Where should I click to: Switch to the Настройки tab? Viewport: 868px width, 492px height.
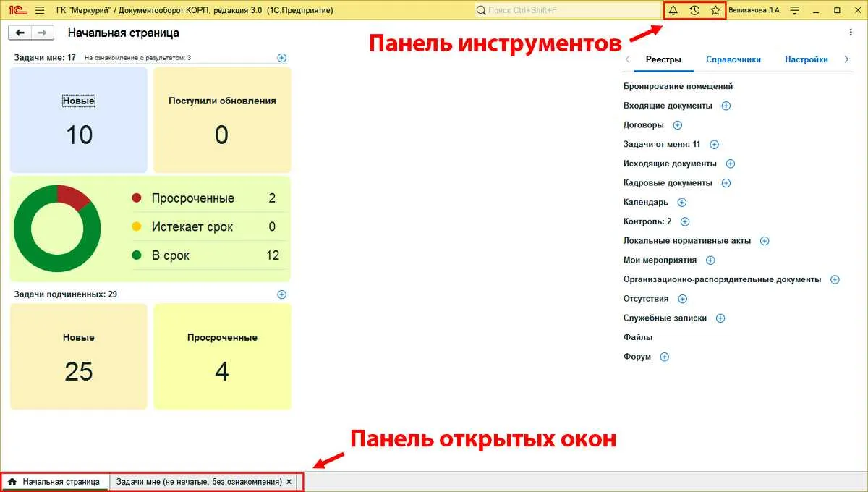(x=807, y=59)
